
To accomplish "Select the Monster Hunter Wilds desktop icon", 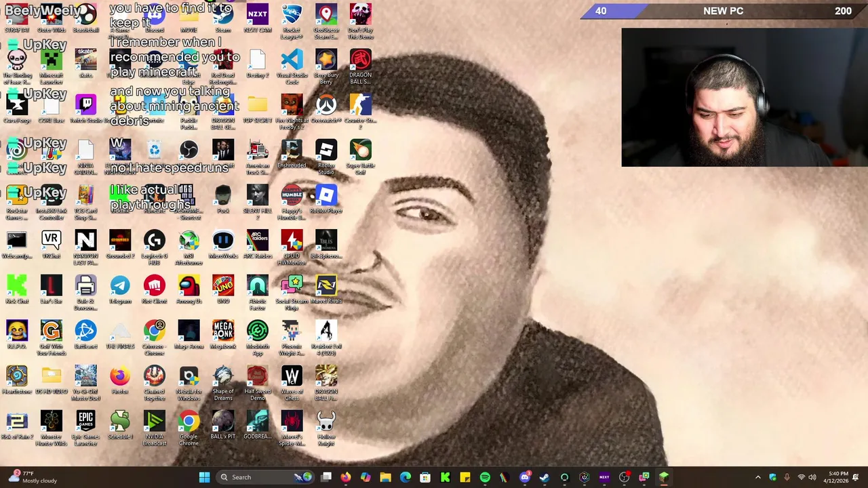I will pyautogui.click(x=51, y=428).
